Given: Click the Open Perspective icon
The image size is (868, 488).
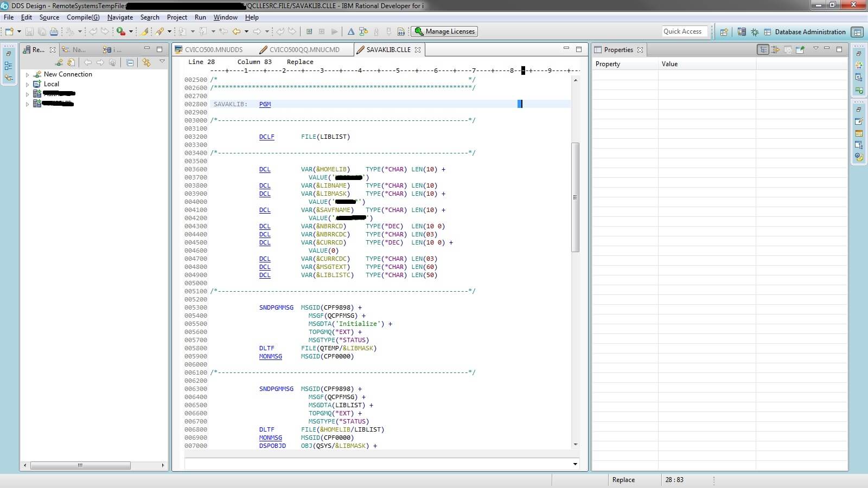Looking at the screenshot, I should tap(724, 32).
